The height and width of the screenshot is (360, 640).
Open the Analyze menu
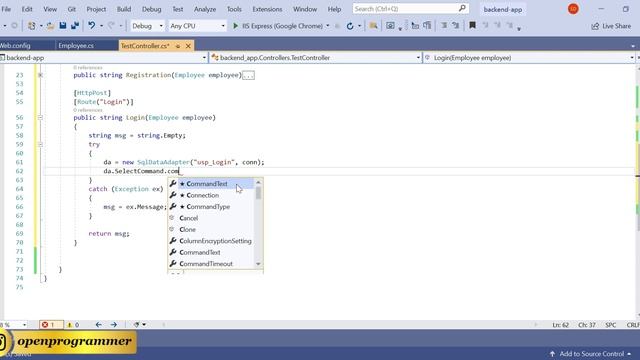point(205,9)
